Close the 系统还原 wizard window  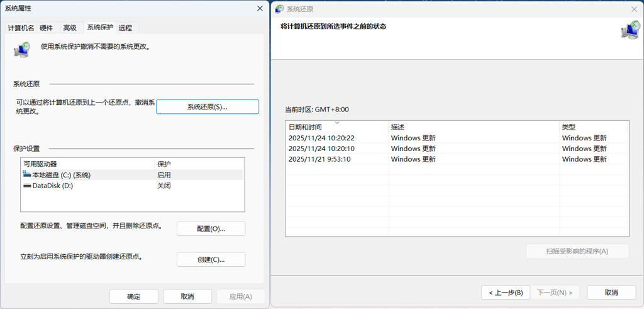click(633, 9)
